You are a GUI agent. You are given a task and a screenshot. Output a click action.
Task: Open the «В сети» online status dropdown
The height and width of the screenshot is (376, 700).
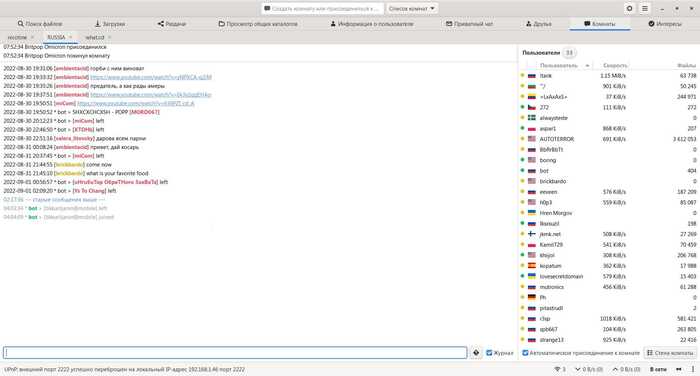pos(658,369)
